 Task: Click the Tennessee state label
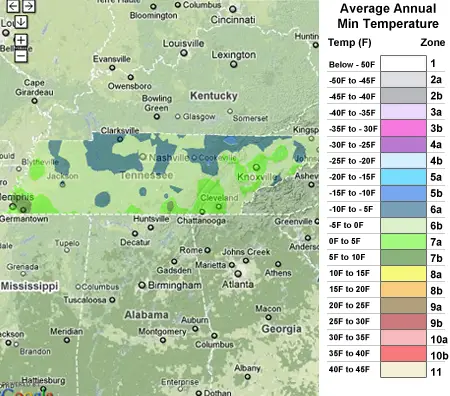click(x=146, y=175)
